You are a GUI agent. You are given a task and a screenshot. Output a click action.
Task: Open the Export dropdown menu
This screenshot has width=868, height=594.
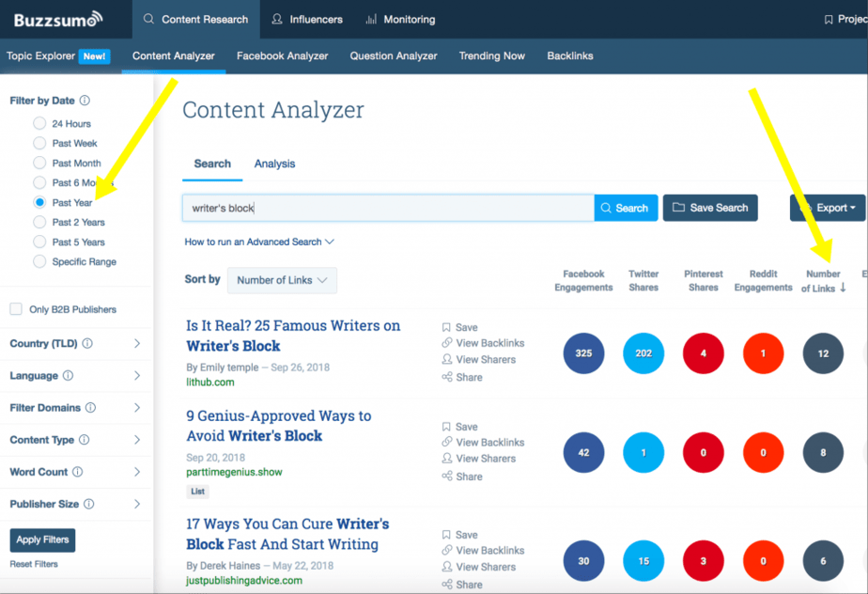(828, 208)
